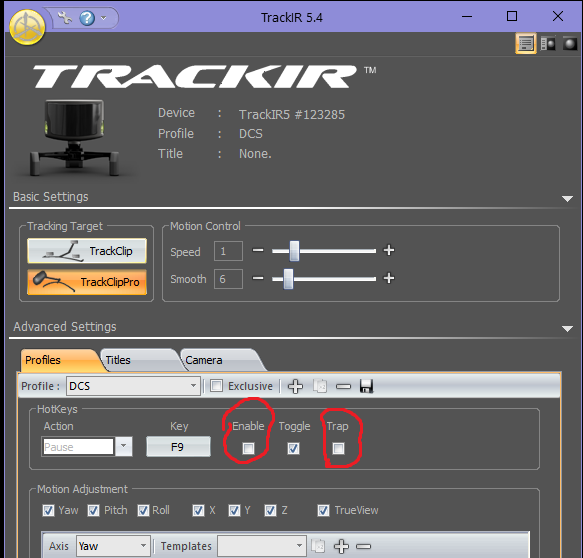Toggle the Z axis checkbox
Viewport: 583px width, 558px height.
coord(270,510)
